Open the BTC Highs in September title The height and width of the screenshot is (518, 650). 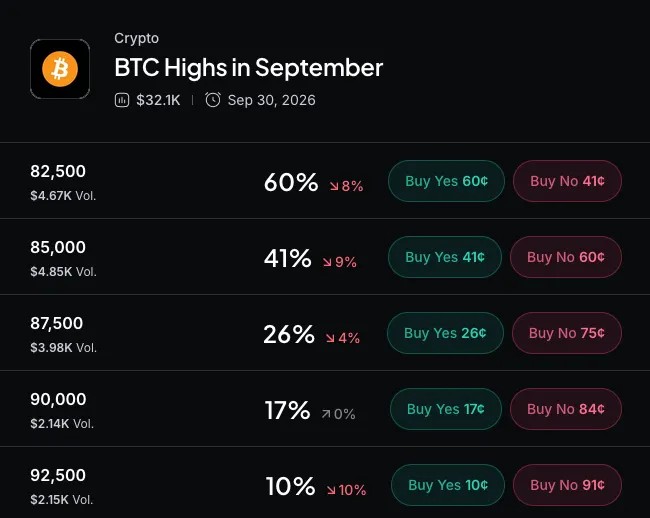pyautogui.click(x=248, y=68)
